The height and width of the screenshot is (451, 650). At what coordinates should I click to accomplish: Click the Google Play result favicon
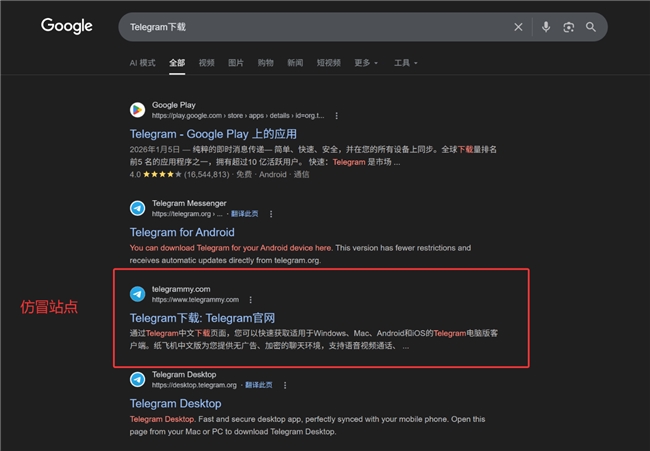pos(137,110)
